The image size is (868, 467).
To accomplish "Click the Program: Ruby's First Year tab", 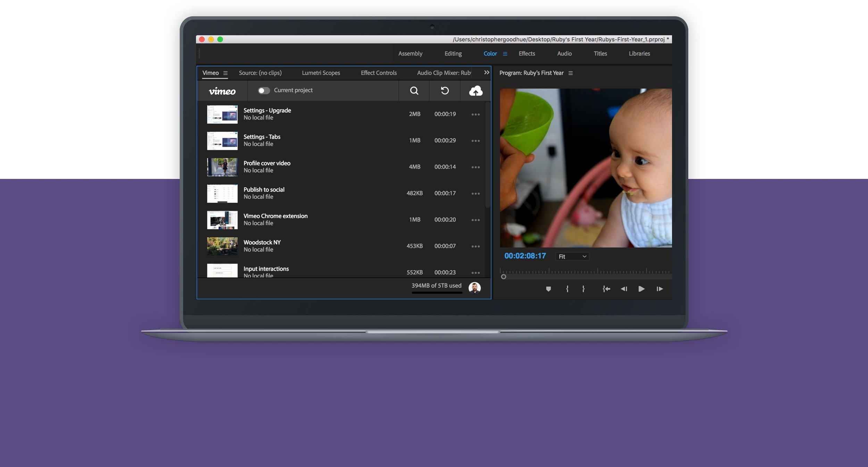I will 531,73.
